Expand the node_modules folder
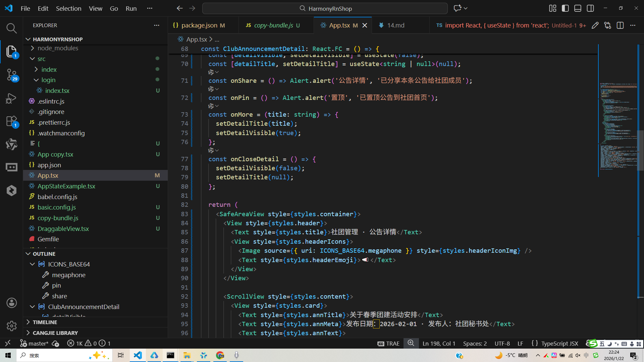This screenshot has height=362, width=644. tap(58, 48)
